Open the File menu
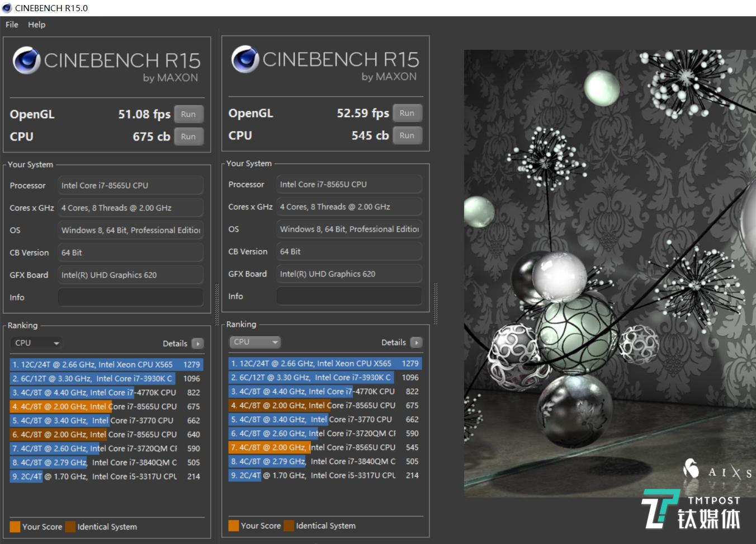 11,25
